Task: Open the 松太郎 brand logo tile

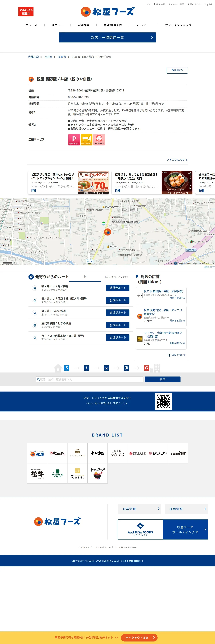Action: pos(158,454)
